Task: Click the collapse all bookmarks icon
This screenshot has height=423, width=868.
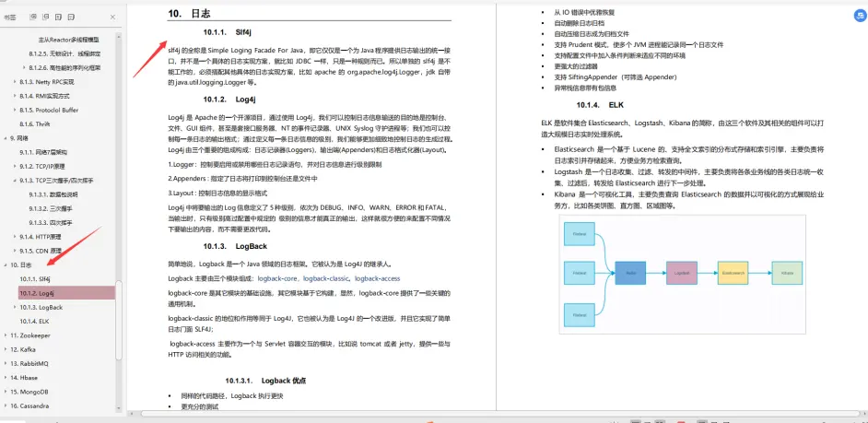Action: (x=46, y=18)
